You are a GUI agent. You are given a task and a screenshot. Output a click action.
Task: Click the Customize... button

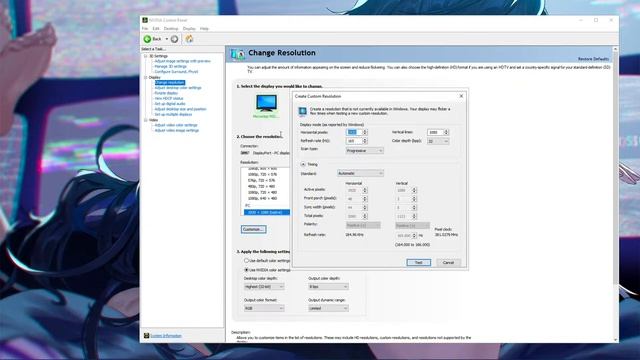click(x=253, y=229)
